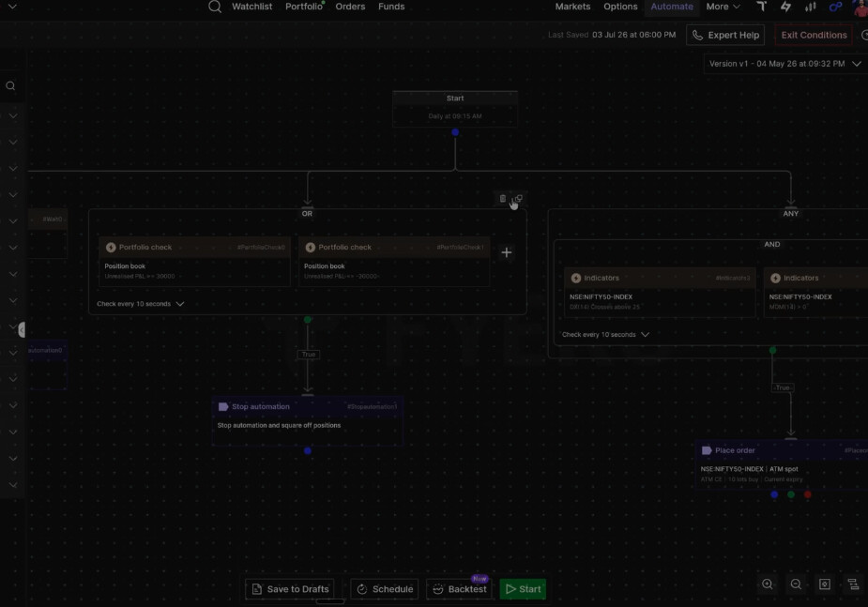Click the green connector under OR group

[308, 320]
